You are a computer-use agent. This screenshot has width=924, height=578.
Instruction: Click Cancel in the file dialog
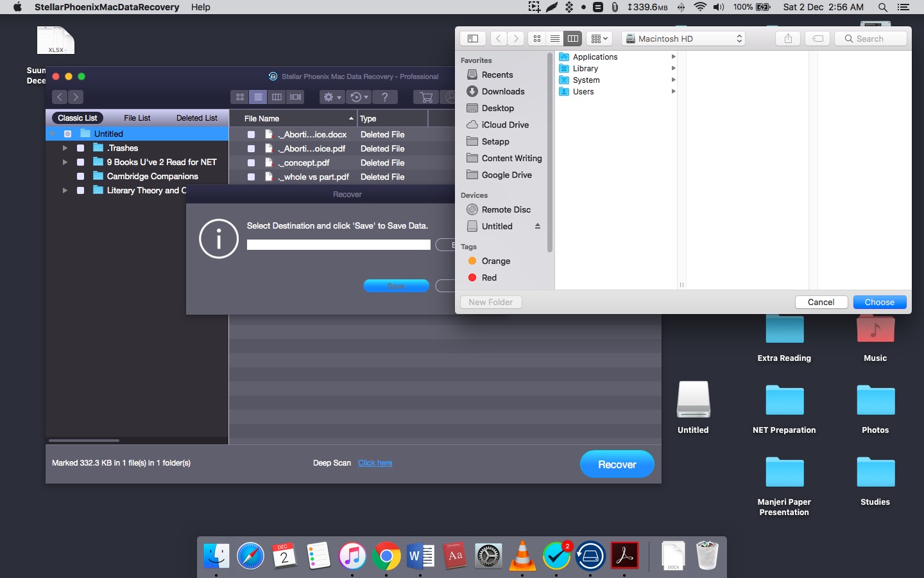(821, 302)
